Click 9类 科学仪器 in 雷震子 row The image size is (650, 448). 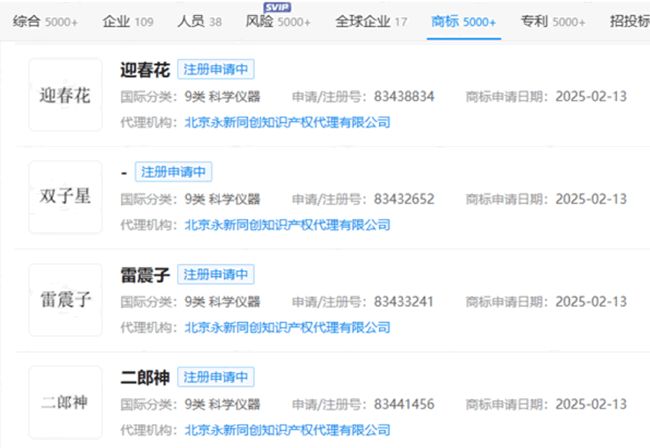[223, 302]
